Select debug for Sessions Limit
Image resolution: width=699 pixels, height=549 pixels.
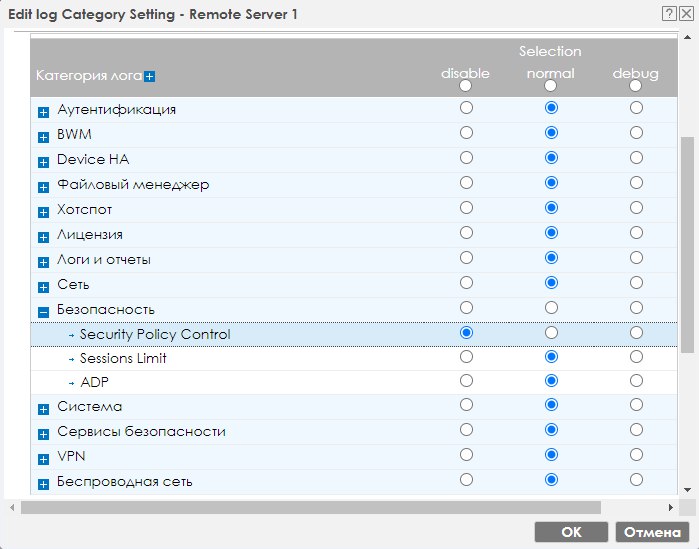636,357
